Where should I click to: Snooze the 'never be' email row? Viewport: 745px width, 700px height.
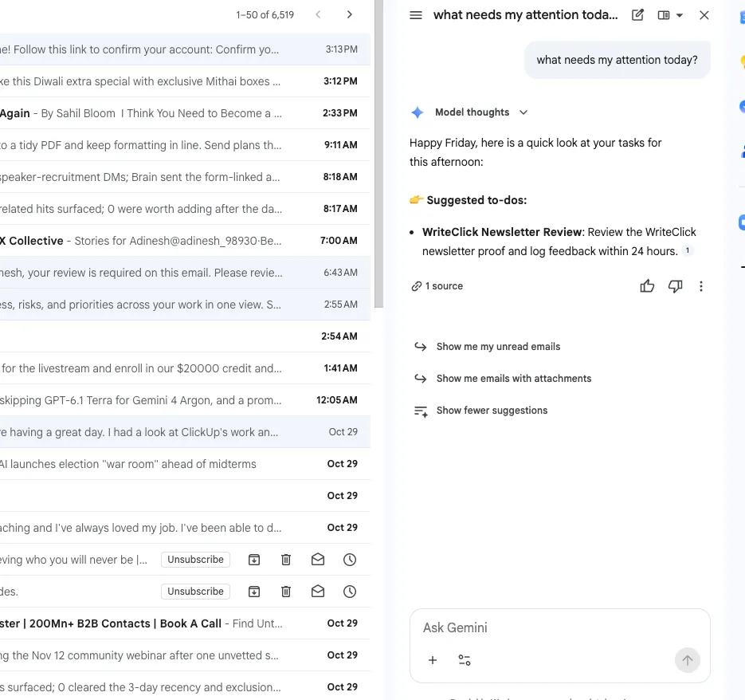(350, 560)
